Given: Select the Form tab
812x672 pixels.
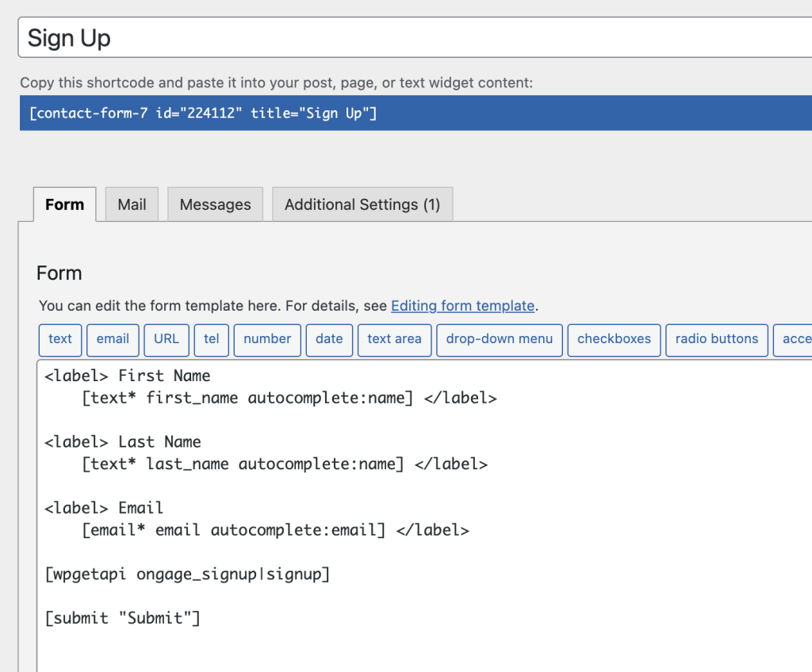Looking at the screenshot, I should click(x=64, y=204).
